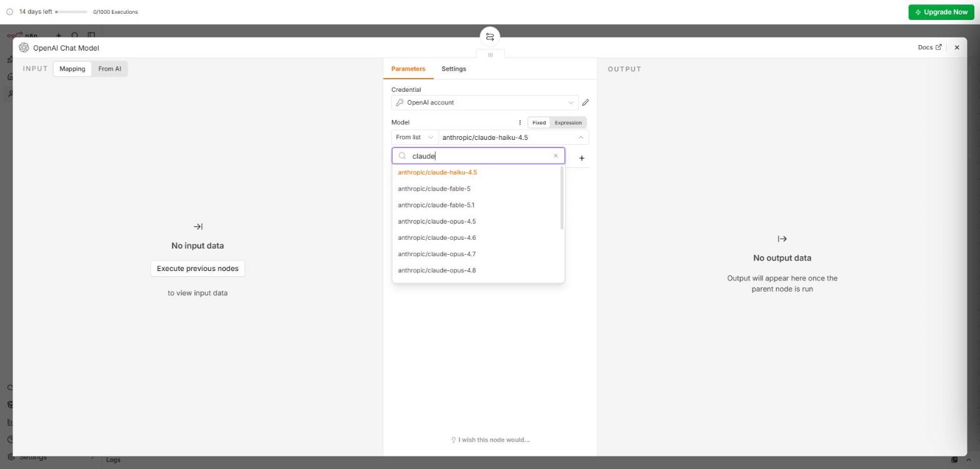Collapse the model selection dropdown
Image resolution: width=980 pixels, height=469 pixels.
pyautogui.click(x=581, y=137)
